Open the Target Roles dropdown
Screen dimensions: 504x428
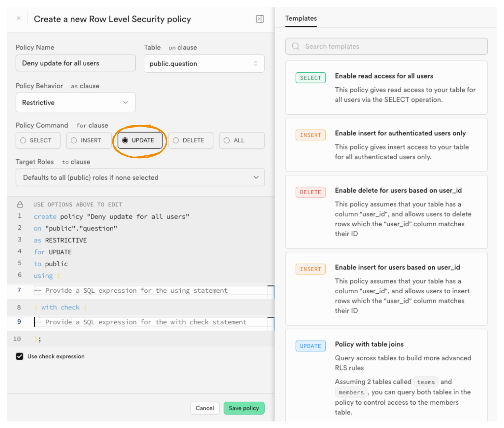coord(140,177)
